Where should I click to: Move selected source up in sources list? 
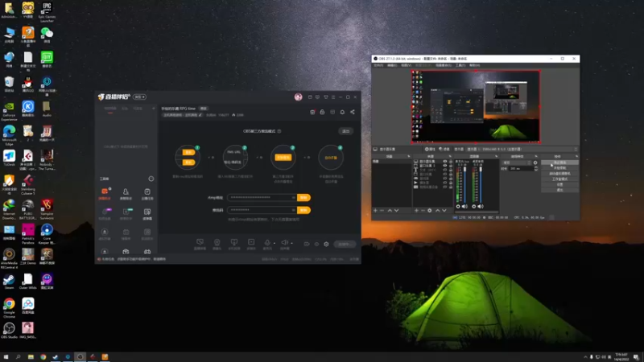[x=437, y=211]
